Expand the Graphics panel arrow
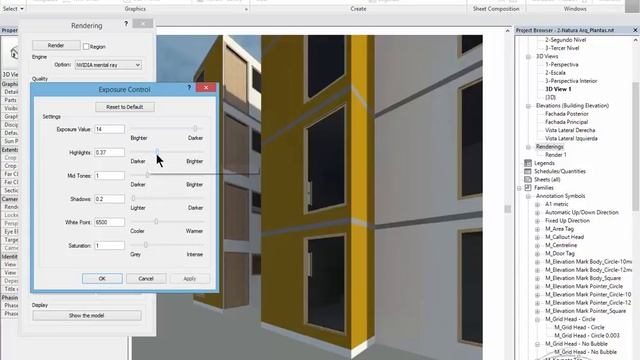The height and width of the screenshot is (360, 640). [x=246, y=9]
